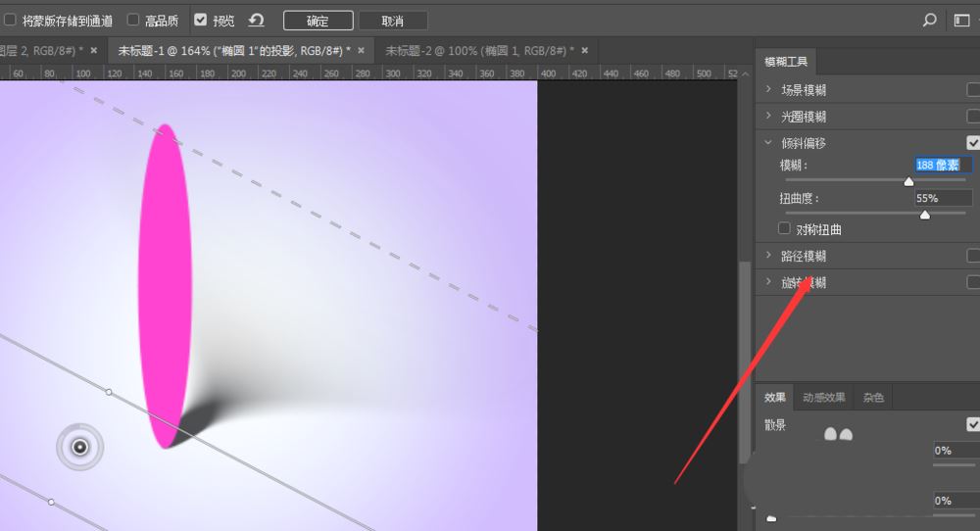Close the 未标题-1 document tab
This screenshot has width=980, height=531.
click(361, 51)
